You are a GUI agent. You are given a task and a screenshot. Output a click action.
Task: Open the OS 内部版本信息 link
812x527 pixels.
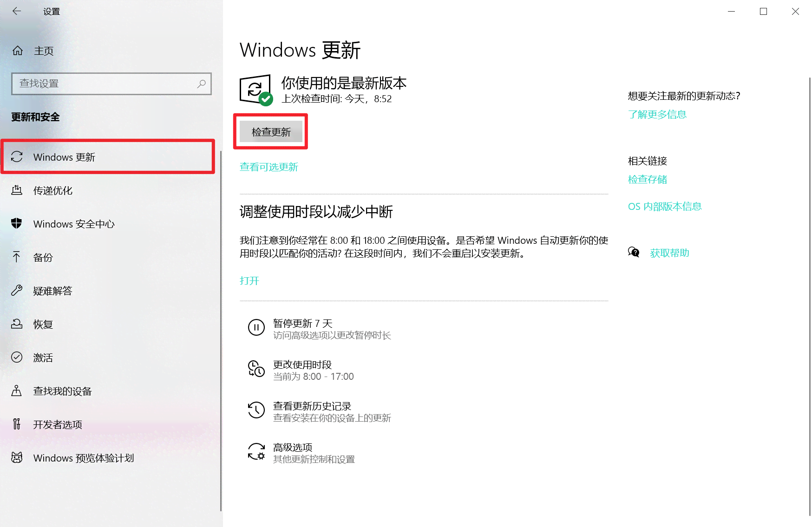[x=664, y=207]
